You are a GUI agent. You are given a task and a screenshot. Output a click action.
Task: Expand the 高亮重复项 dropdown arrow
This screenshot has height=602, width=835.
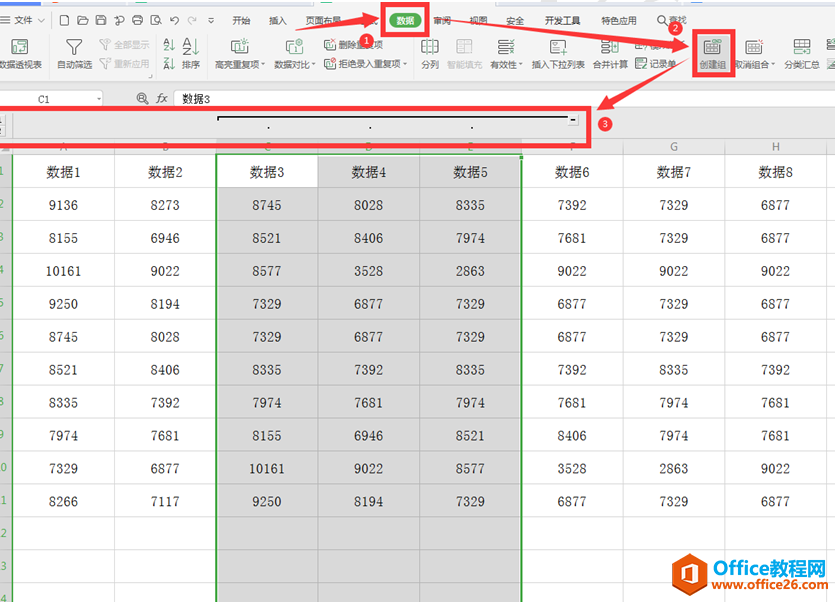coord(263,64)
